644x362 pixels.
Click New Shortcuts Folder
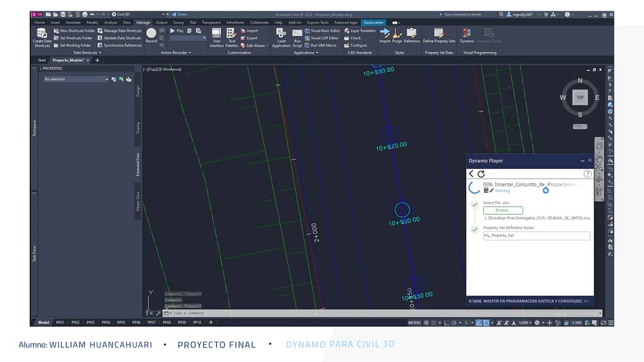click(74, 31)
